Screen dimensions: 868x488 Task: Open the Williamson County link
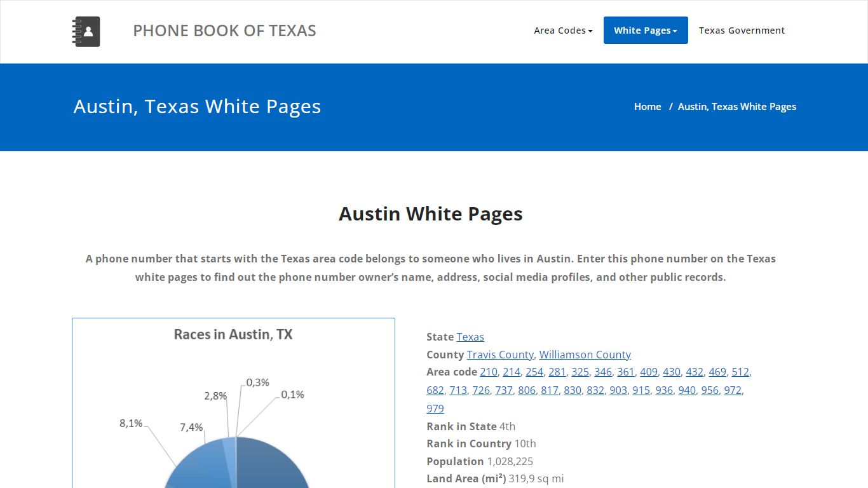click(x=585, y=355)
